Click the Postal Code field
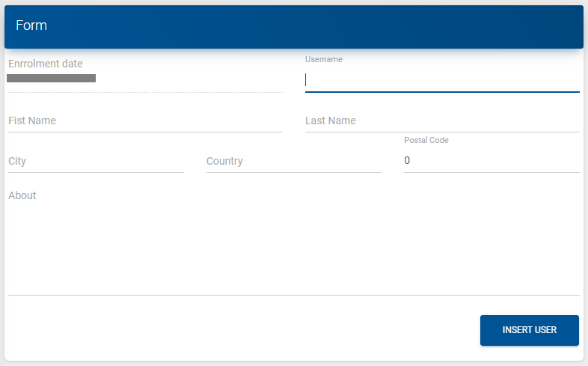This screenshot has width=588, height=366. pyautogui.click(x=491, y=161)
